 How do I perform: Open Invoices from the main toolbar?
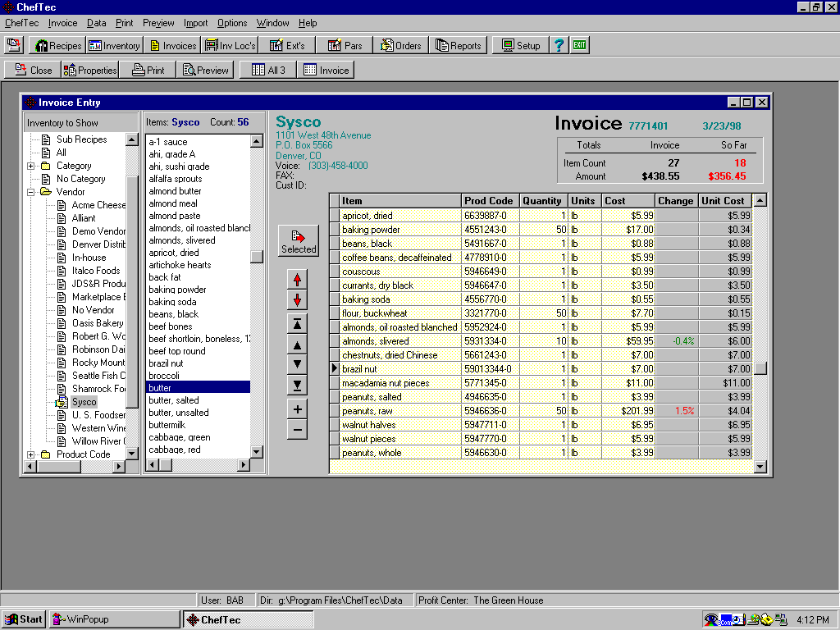172,46
